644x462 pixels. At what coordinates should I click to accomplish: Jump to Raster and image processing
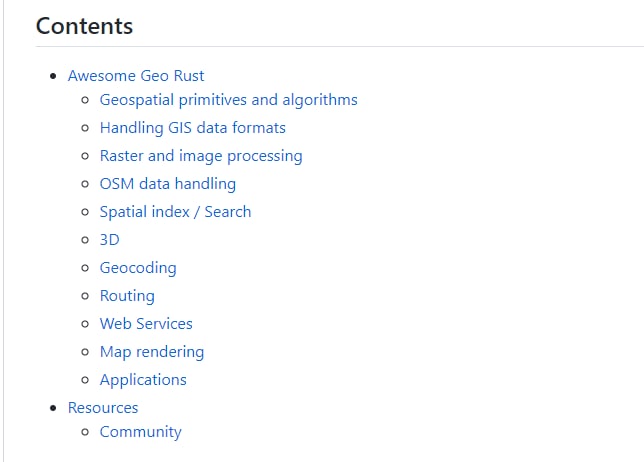coord(200,156)
